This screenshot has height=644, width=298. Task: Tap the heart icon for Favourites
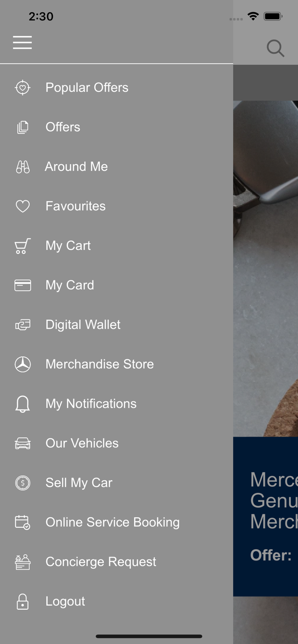[x=23, y=206]
